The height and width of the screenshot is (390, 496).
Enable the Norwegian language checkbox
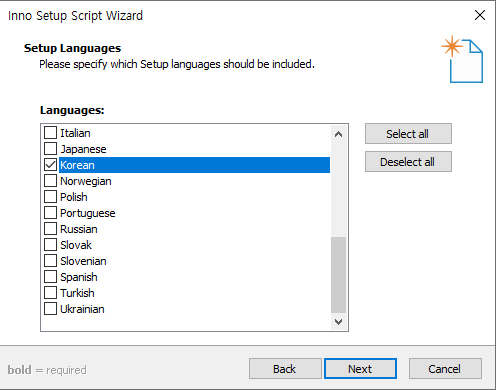pos(50,180)
